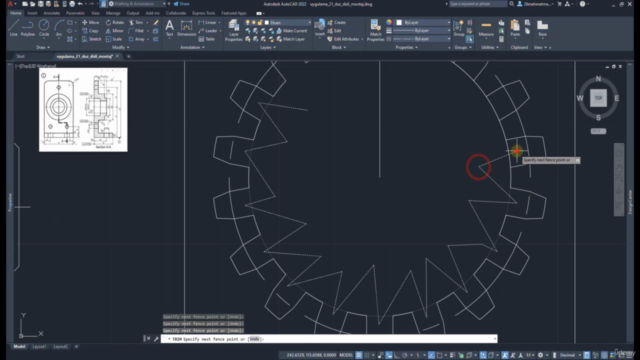
Task: Choose the Move command
Action: (91, 22)
